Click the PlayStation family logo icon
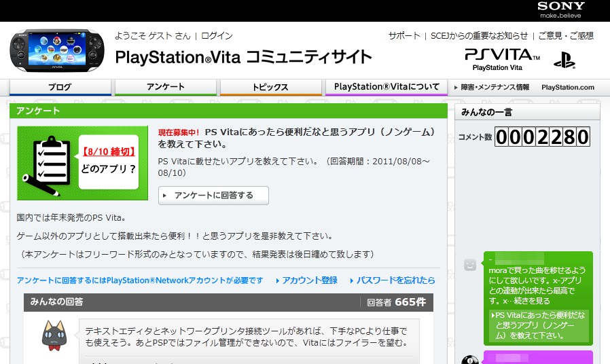 click(x=564, y=60)
